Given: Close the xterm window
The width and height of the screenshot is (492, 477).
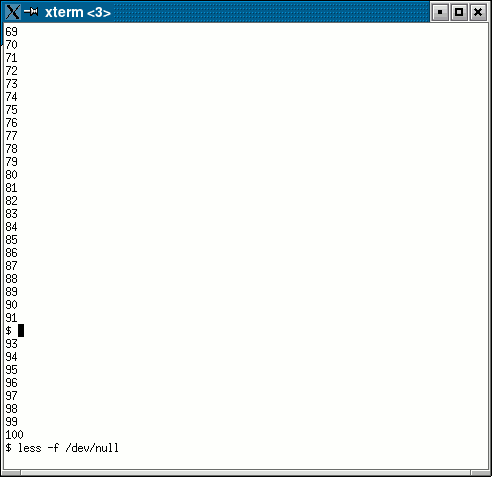Looking at the screenshot, I should (478, 12).
